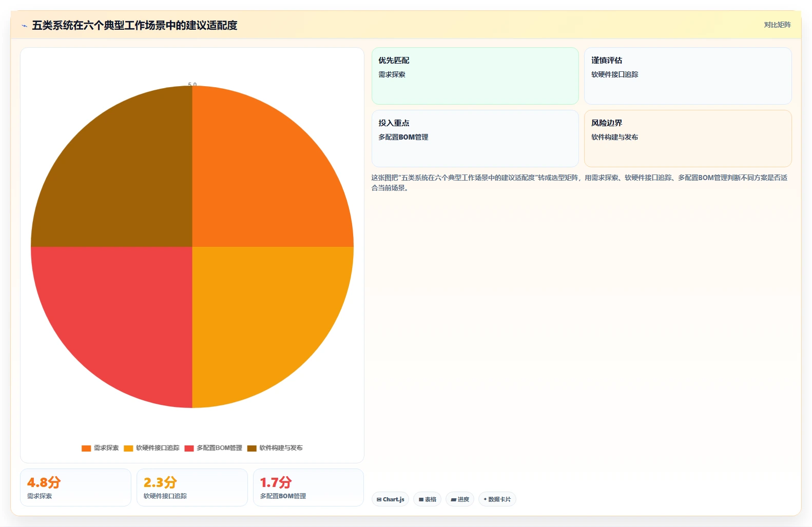Click 需求探索 text in 优先匹配 card

(392, 74)
